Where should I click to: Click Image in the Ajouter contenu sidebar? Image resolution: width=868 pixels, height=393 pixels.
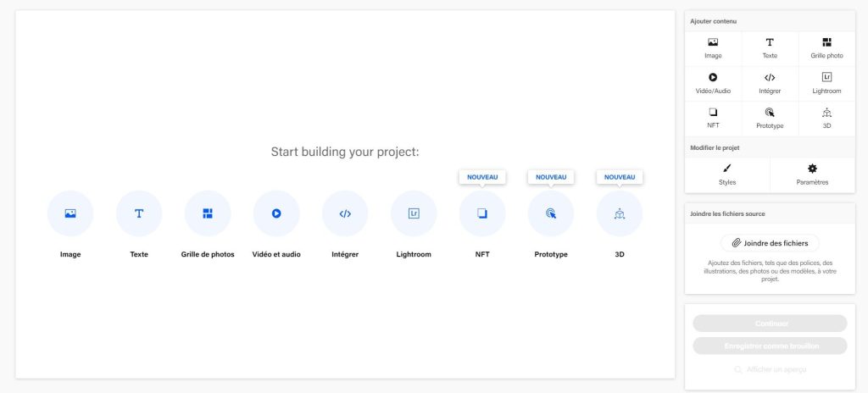click(x=713, y=49)
